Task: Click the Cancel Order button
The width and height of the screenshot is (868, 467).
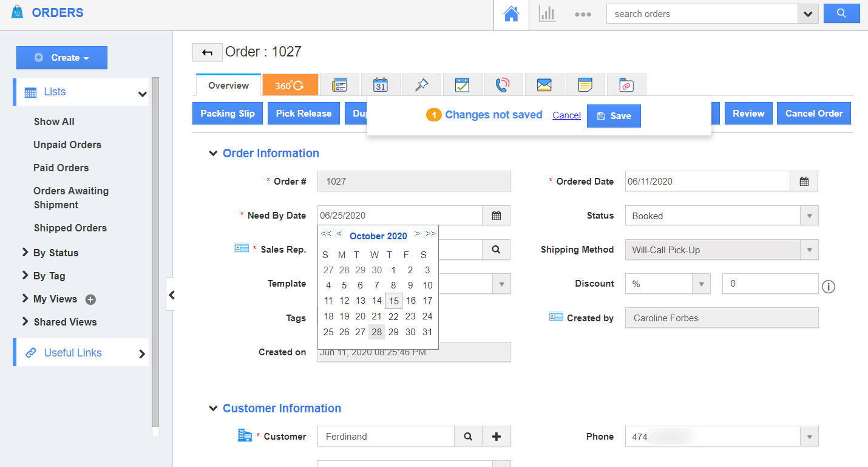Action: tap(814, 114)
